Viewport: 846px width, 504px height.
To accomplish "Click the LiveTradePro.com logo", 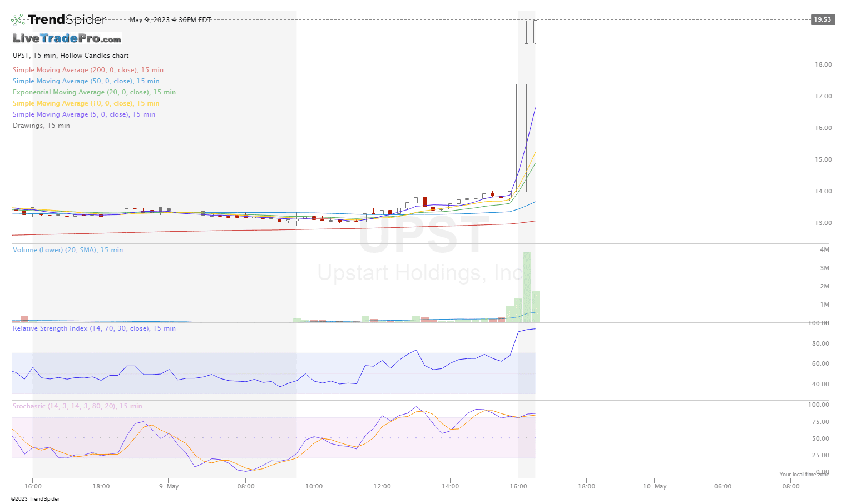I will 66,38.
